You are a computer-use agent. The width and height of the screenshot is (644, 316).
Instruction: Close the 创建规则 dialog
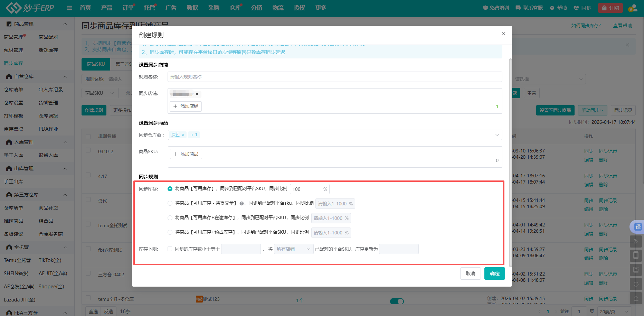click(504, 34)
